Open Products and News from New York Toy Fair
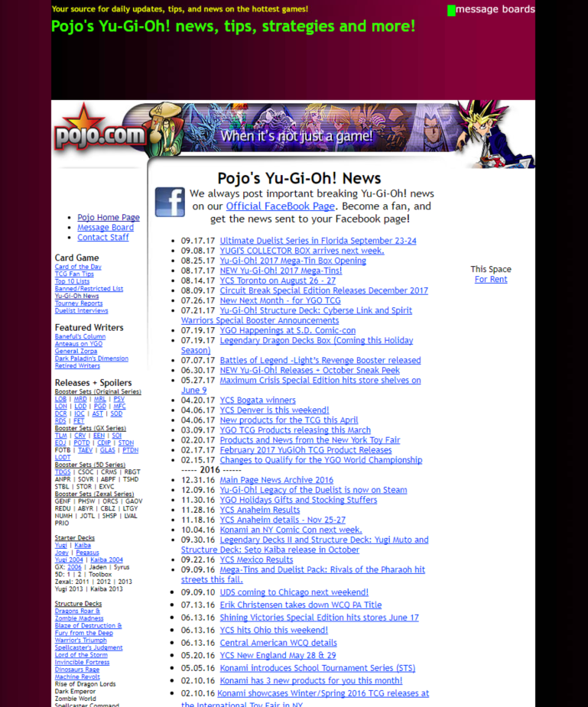Screen dimensions: 588x707 pos(310,439)
